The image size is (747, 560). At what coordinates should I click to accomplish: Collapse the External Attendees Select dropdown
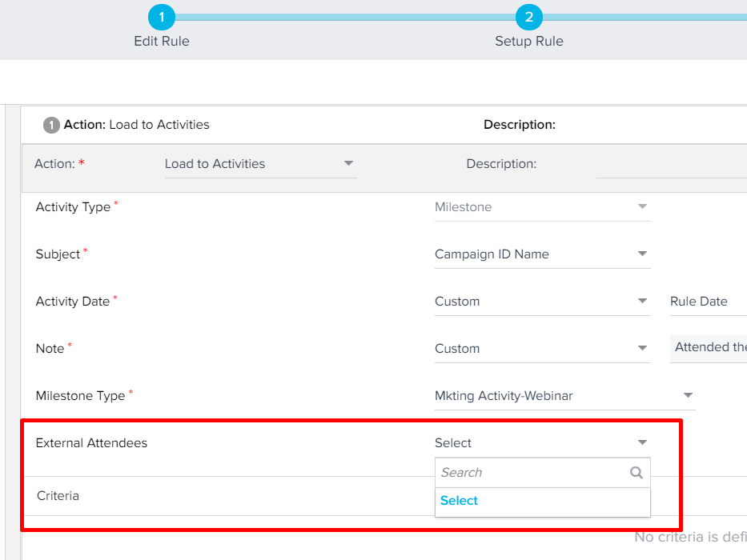[542, 443]
